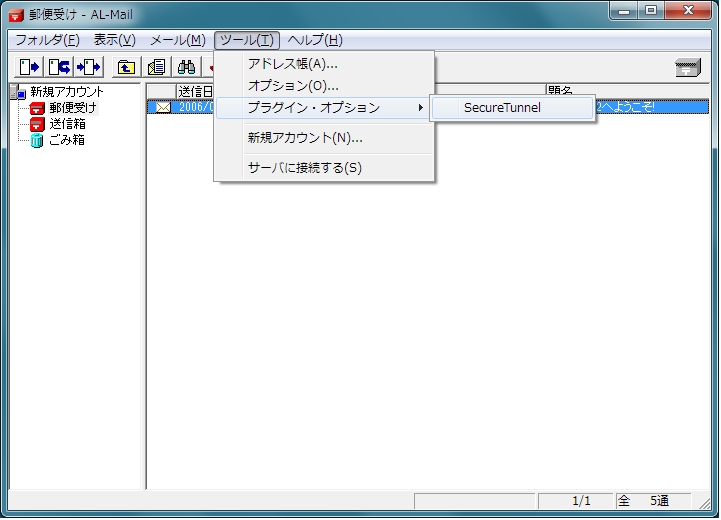Click the compose message toolbar icon
Image resolution: width=721 pixels, height=520 pixels.
click(x=155, y=67)
